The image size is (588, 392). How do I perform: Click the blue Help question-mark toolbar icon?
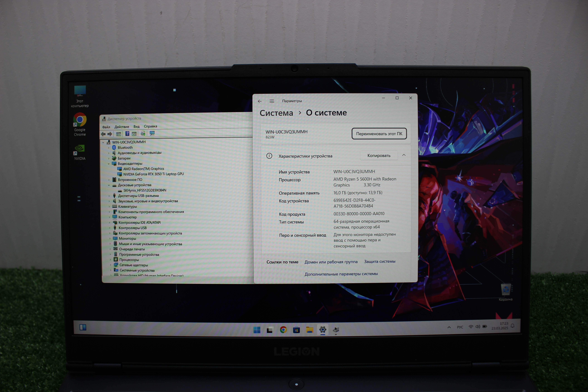(x=127, y=134)
